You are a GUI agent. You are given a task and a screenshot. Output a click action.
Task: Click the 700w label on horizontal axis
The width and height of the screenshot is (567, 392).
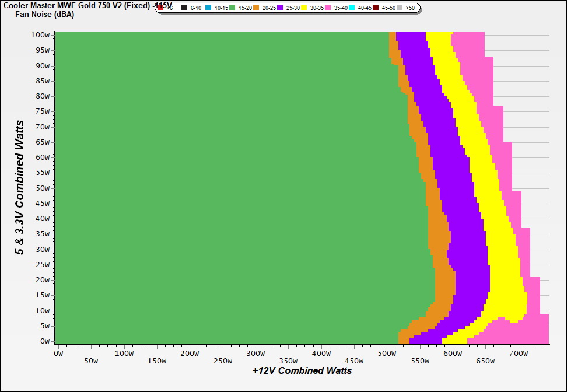pyautogui.click(x=519, y=353)
